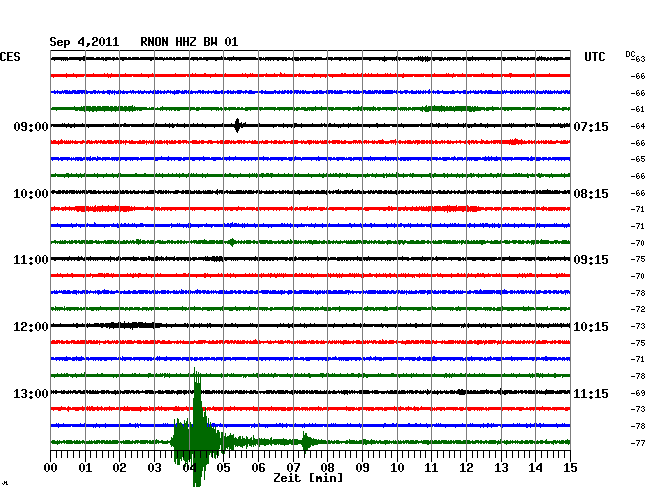Click the black noise burst on the 12:00 trace
650x494 pixels.
pos(131,325)
